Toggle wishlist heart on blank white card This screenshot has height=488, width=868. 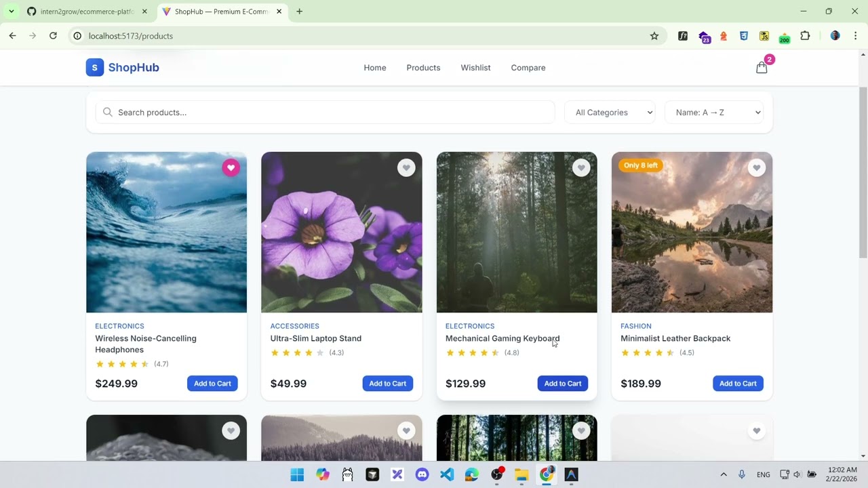[756, 430]
